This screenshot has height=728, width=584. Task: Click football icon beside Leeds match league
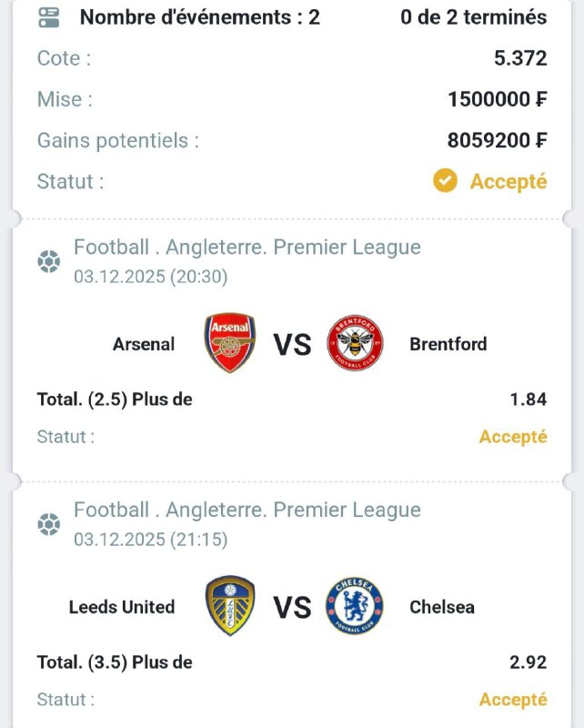coord(48,525)
